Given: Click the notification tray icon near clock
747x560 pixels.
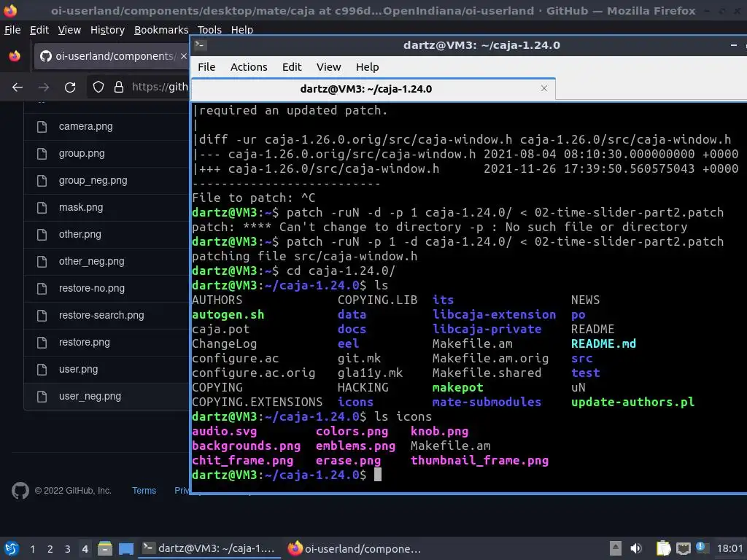Looking at the screenshot, I should (701, 548).
